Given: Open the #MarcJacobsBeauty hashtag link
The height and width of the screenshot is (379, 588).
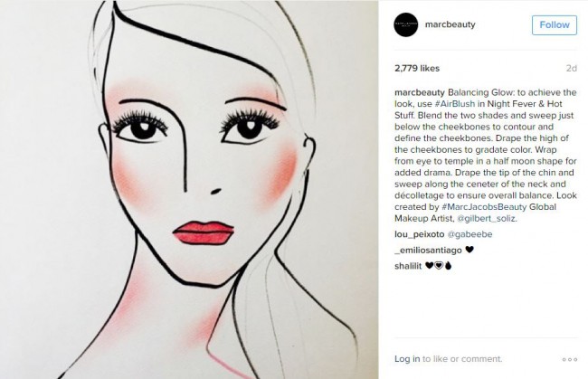Looking at the screenshot, I should tap(484, 207).
